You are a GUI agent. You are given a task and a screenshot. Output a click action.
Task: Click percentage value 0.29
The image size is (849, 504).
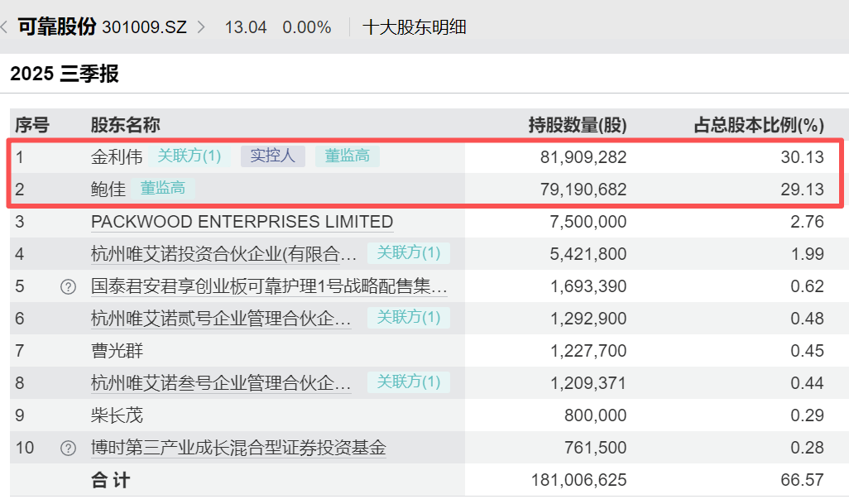click(x=808, y=415)
